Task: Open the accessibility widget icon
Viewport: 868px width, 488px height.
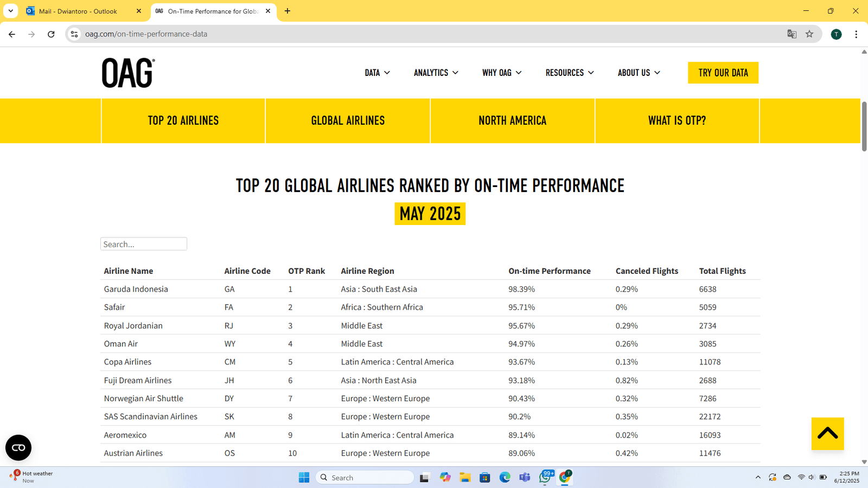Action: tap(18, 448)
